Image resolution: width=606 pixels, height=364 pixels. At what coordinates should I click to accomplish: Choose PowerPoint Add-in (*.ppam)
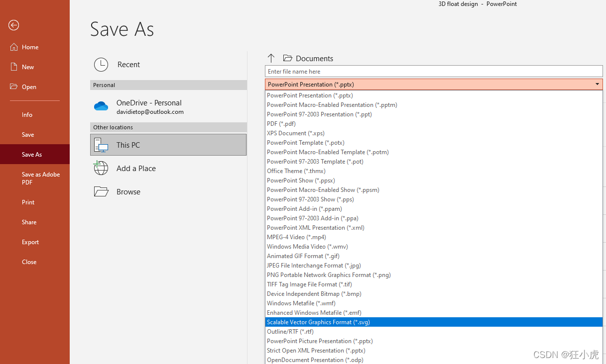click(434, 208)
